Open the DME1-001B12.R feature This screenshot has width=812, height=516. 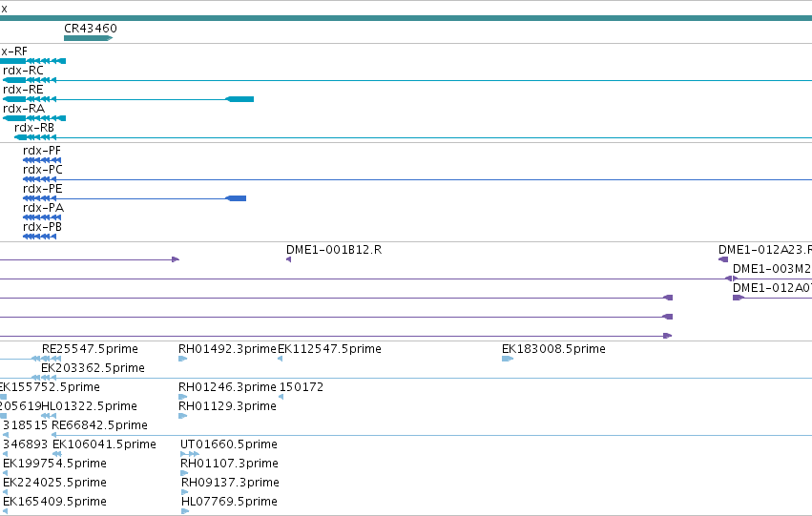click(x=334, y=250)
